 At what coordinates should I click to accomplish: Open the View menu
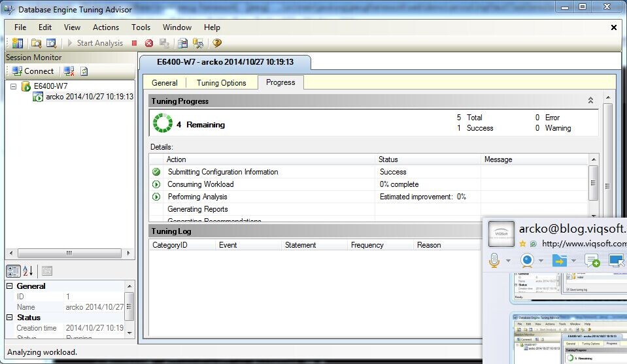(72, 27)
